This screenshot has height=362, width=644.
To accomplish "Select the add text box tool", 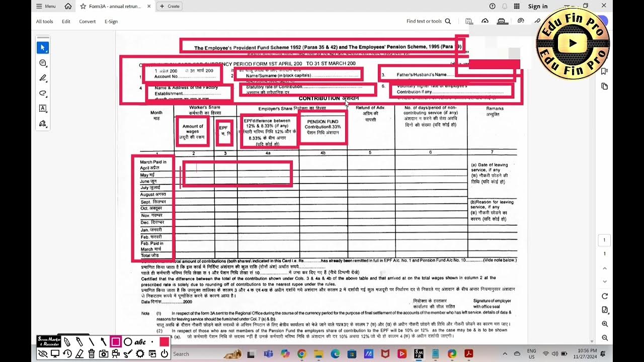I will [43, 108].
